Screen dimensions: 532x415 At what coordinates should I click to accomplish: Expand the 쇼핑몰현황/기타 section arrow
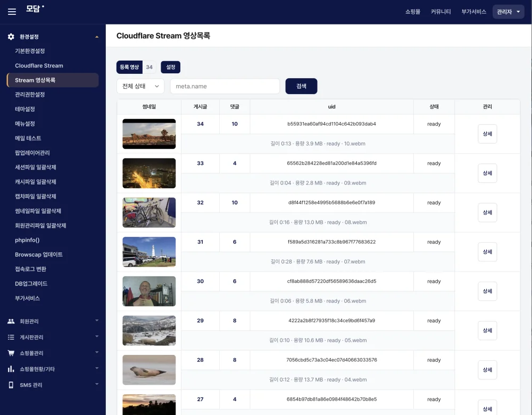pyautogui.click(x=97, y=368)
